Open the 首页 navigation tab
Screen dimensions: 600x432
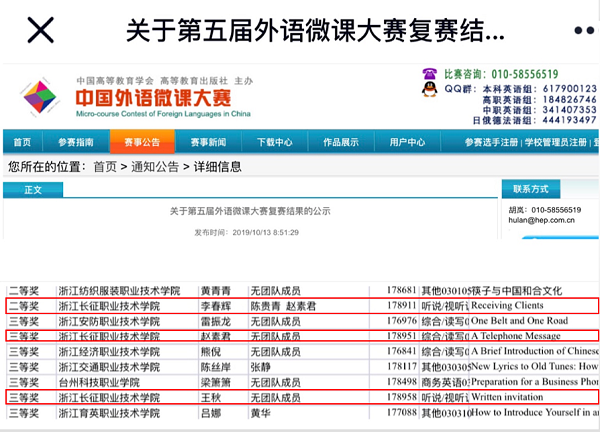(x=22, y=142)
